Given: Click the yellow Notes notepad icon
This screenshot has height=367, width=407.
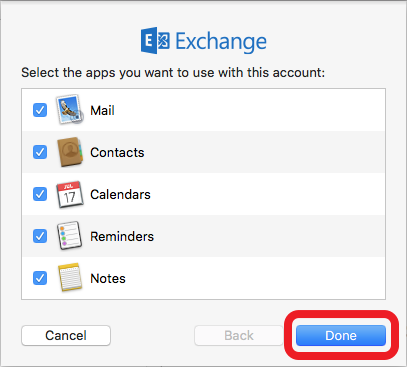Looking at the screenshot, I should tap(70, 278).
